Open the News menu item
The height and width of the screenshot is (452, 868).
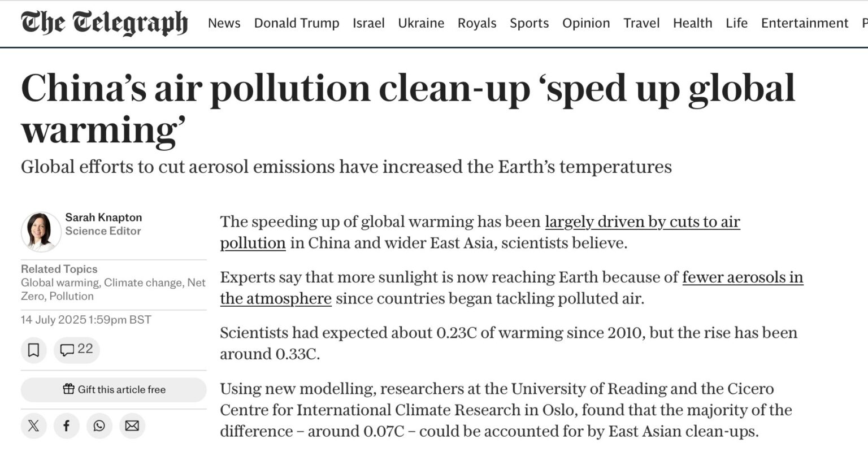point(224,23)
